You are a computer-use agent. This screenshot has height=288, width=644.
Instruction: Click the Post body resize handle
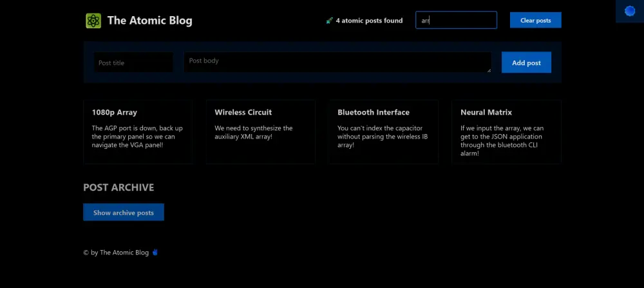point(489,70)
